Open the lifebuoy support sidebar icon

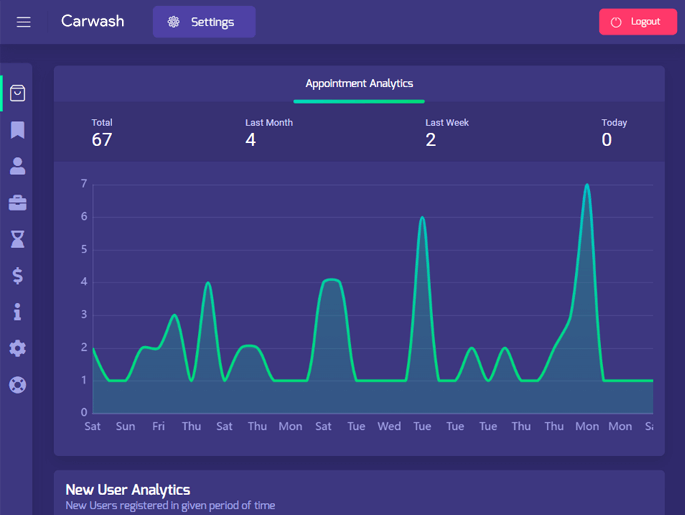17,385
